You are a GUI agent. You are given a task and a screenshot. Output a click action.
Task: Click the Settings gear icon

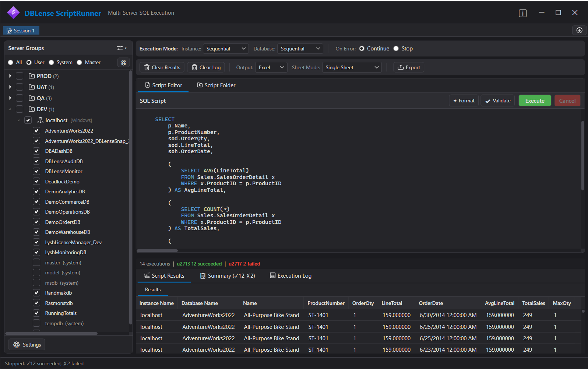17,345
